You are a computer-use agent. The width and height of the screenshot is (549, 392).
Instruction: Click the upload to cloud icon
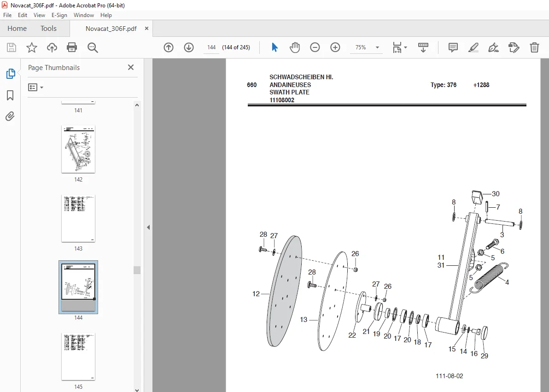[52, 47]
